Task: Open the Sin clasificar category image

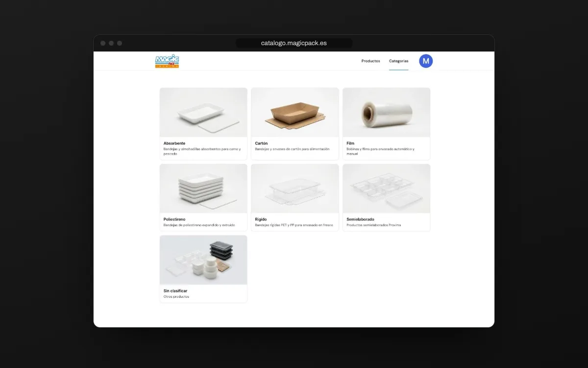Action: (203, 260)
